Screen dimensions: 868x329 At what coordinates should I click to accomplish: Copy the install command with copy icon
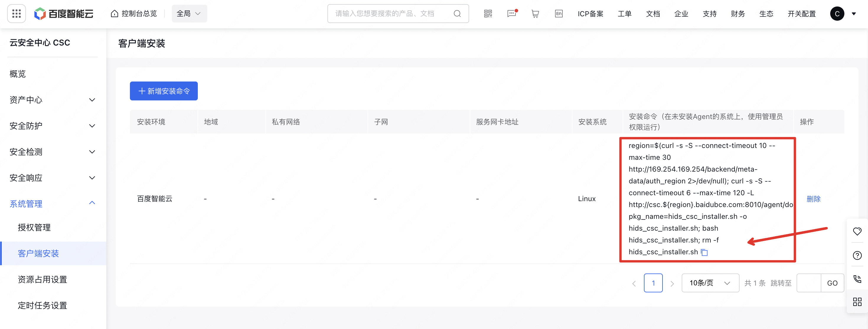(x=704, y=252)
